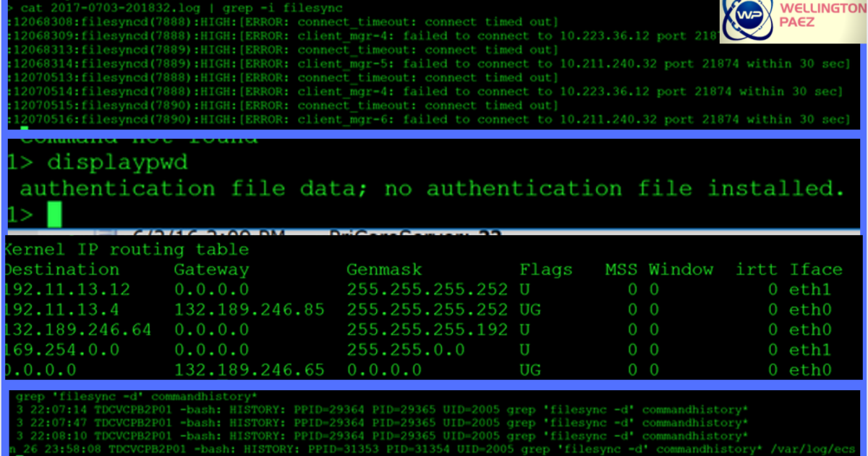Select log line 12068313 filesyncd(7889) timeout
Screen dimensions: 868x456
tap(283, 50)
